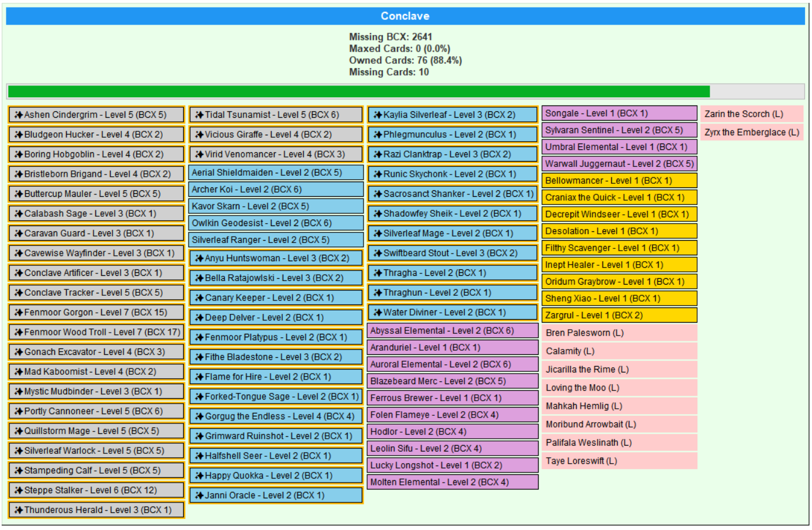
Task: Click the Decrepit Windseer card
Action: tap(620, 215)
